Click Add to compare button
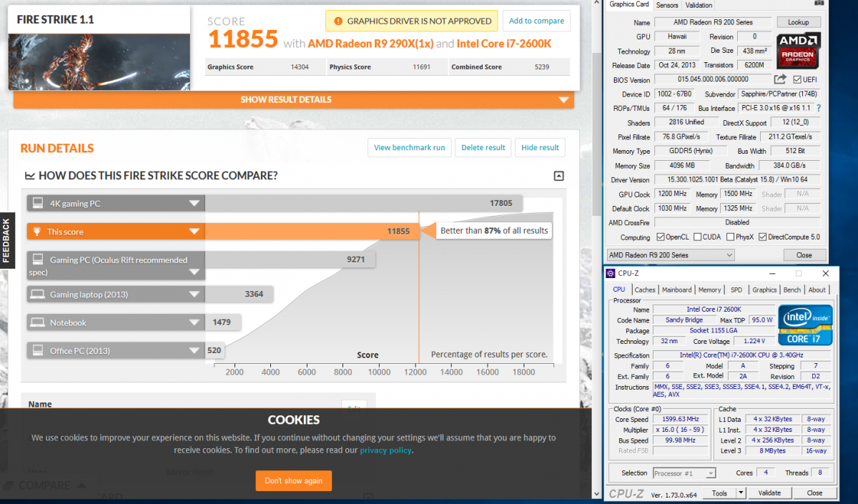 click(536, 21)
